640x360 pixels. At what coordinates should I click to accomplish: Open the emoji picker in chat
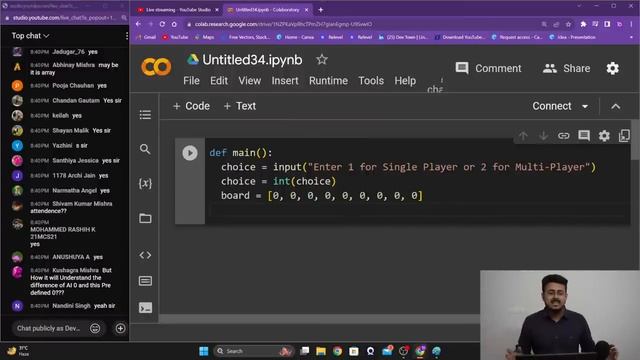pos(95,328)
